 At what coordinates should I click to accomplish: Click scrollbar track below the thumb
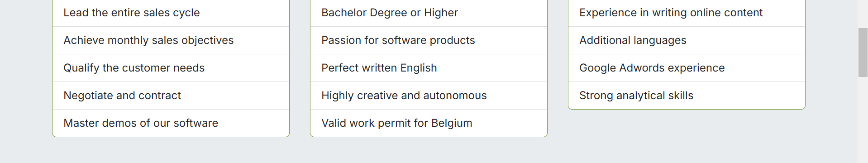(x=863, y=120)
